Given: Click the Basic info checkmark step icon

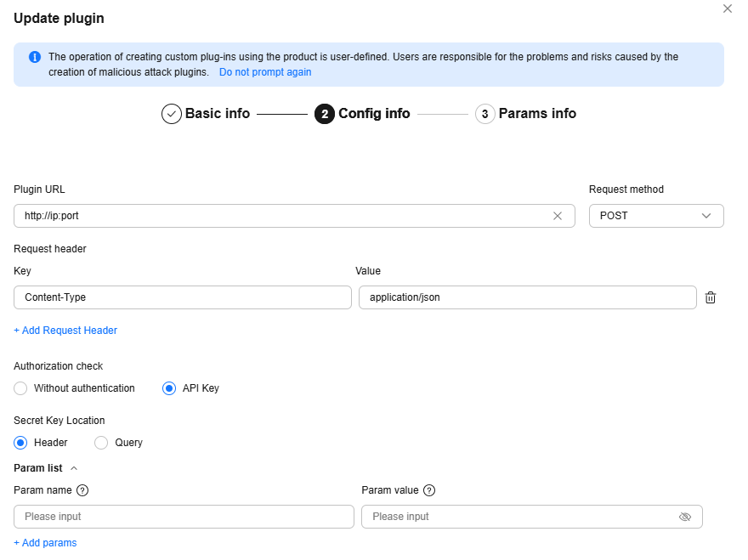Looking at the screenshot, I should (x=172, y=114).
